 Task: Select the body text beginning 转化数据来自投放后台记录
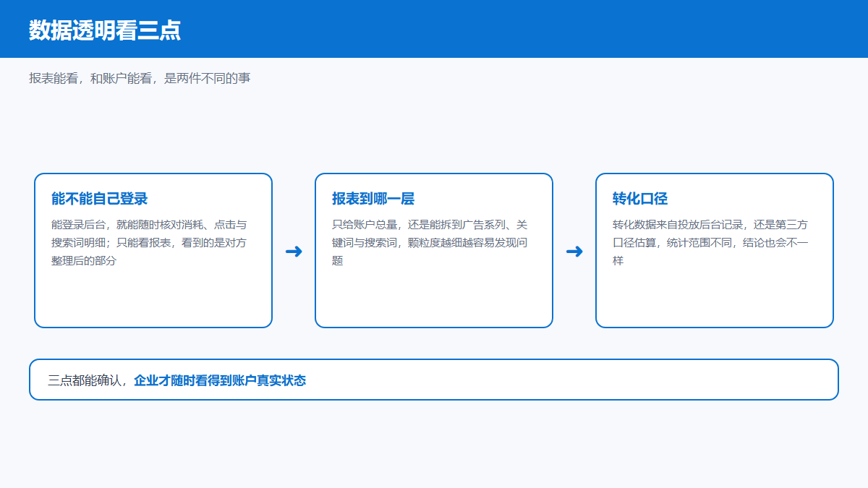pos(711,243)
